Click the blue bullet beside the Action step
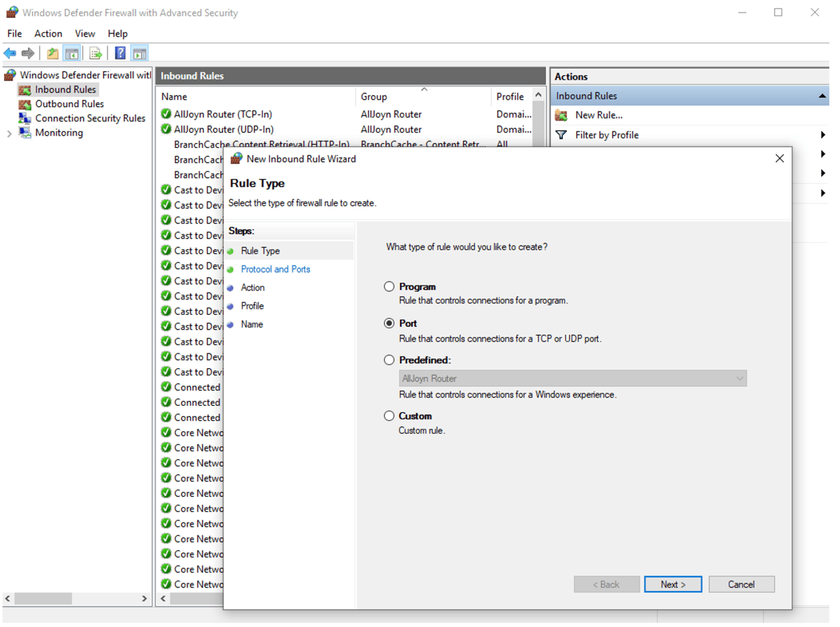Viewport: 840px width, 627px height. click(230, 288)
